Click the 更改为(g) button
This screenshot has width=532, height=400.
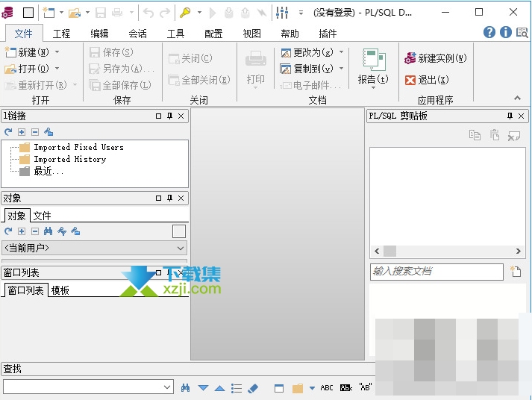[x=307, y=52]
